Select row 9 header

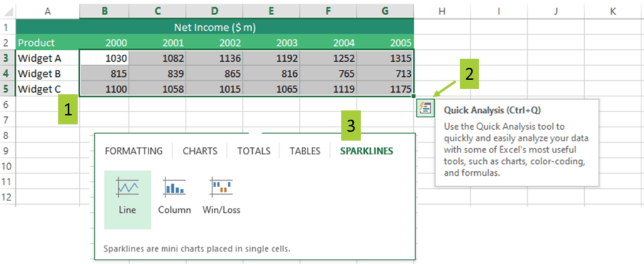[x=8, y=151]
